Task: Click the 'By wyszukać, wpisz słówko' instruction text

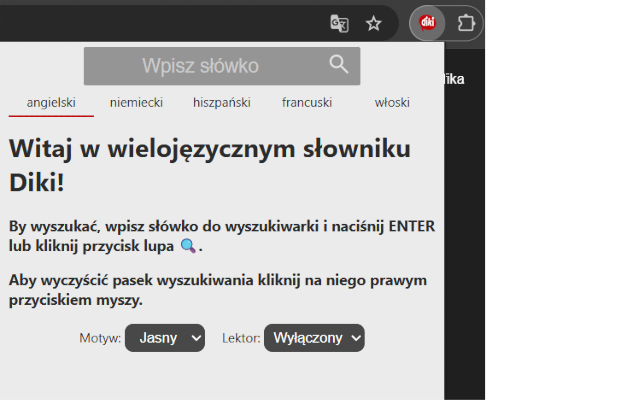Action: [x=222, y=236]
